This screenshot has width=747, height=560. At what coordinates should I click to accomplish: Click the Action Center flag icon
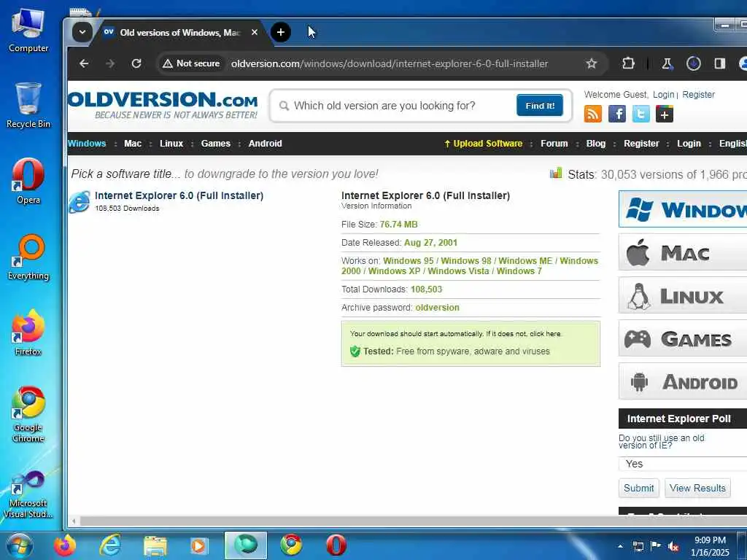656,546
